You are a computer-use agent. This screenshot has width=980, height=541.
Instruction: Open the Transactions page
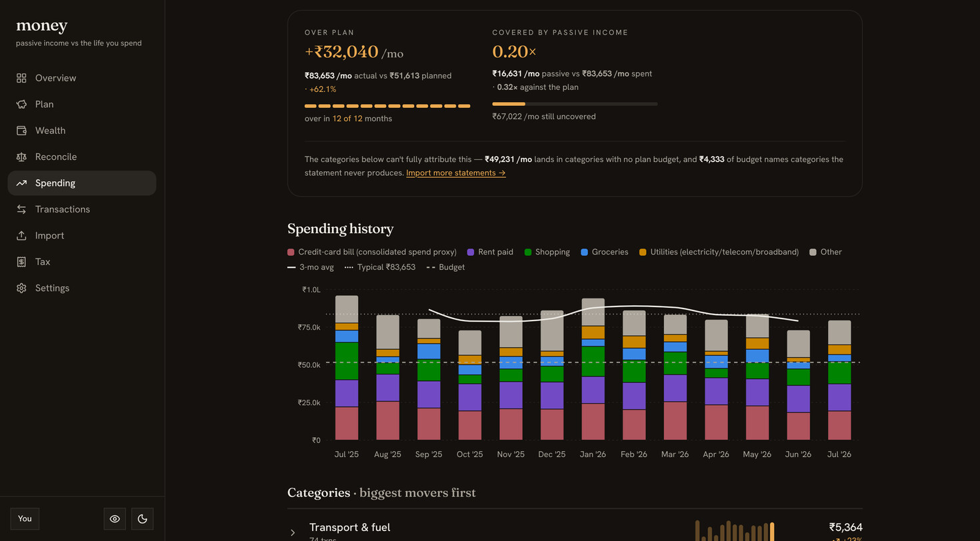tap(82, 209)
